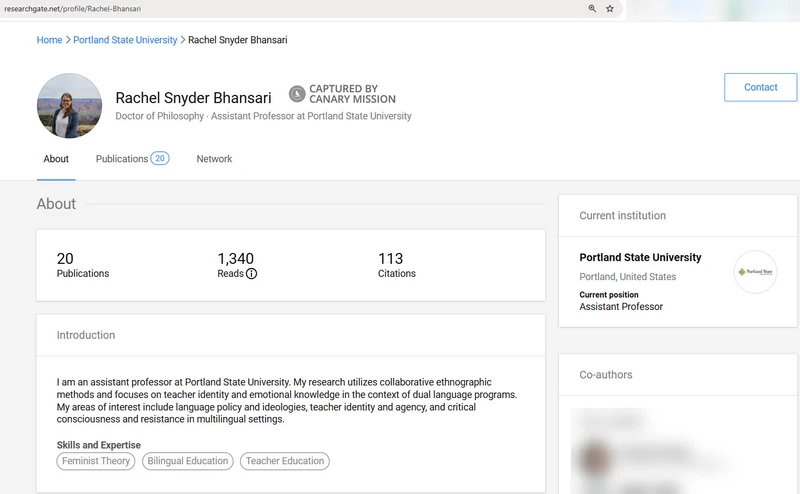Click the address bar URL
This screenshot has height=494, width=800.
72,9
